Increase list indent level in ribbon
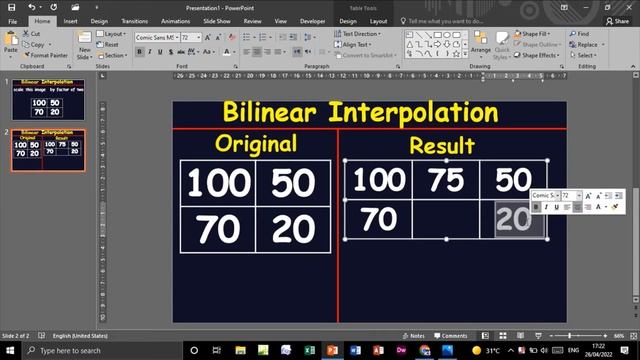This screenshot has width=640, height=360. tap(293, 37)
